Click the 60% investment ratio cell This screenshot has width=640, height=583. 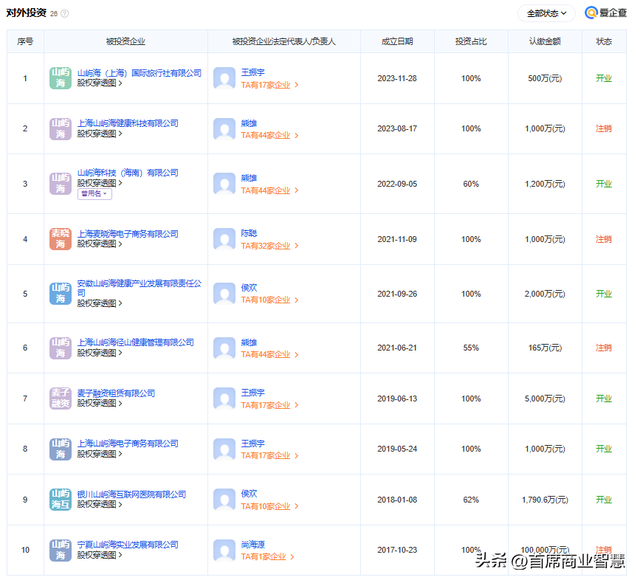[471, 184]
